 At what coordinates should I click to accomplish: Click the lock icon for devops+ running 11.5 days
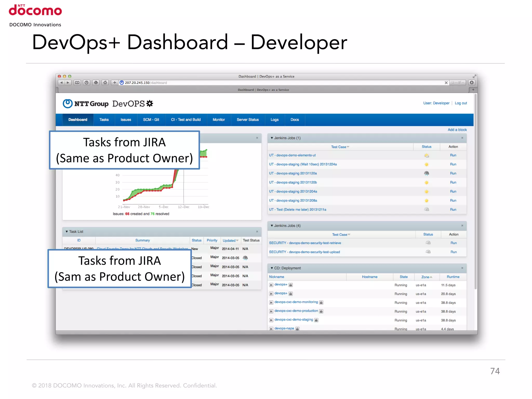291,285
